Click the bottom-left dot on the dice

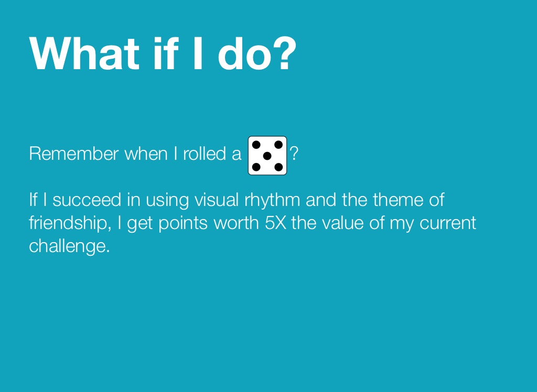point(256,167)
